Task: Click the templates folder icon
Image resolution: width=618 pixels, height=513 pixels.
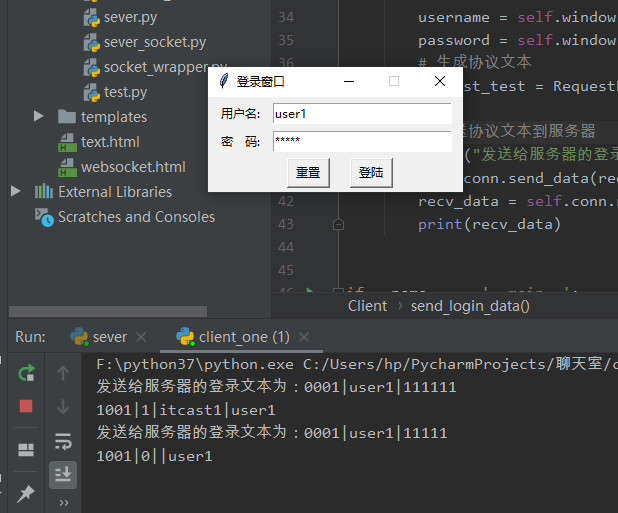Action: point(67,117)
